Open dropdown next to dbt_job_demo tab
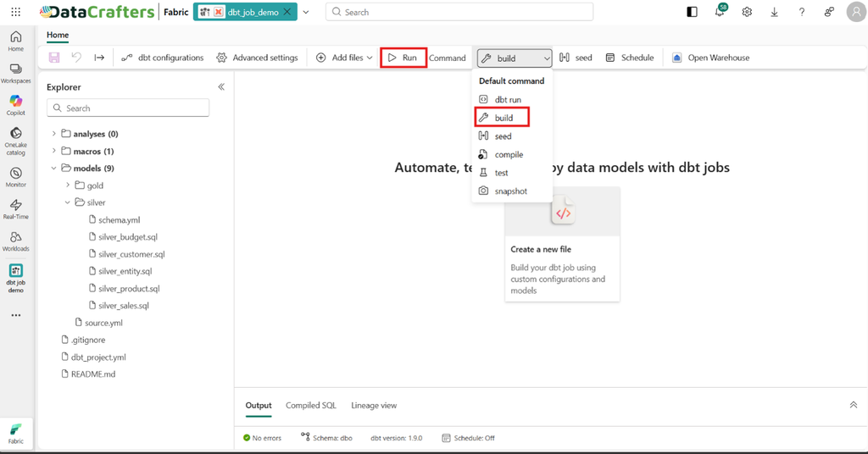Screen dimensions: 868x454 pos(305,12)
